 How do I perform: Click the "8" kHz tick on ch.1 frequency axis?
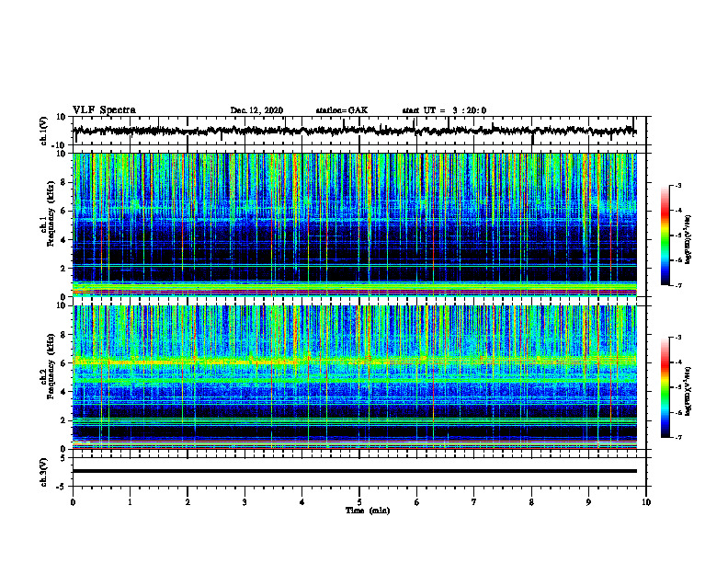click(63, 182)
